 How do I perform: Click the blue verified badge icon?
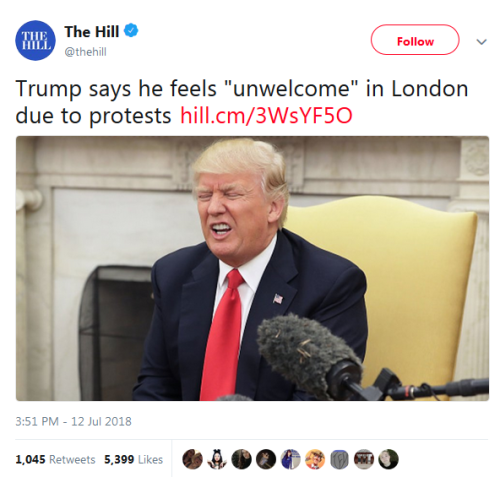point(131,31)
